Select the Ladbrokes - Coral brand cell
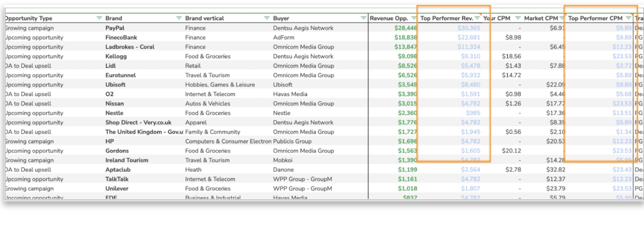This screenshot has height=225, width=644. point(130,47)
